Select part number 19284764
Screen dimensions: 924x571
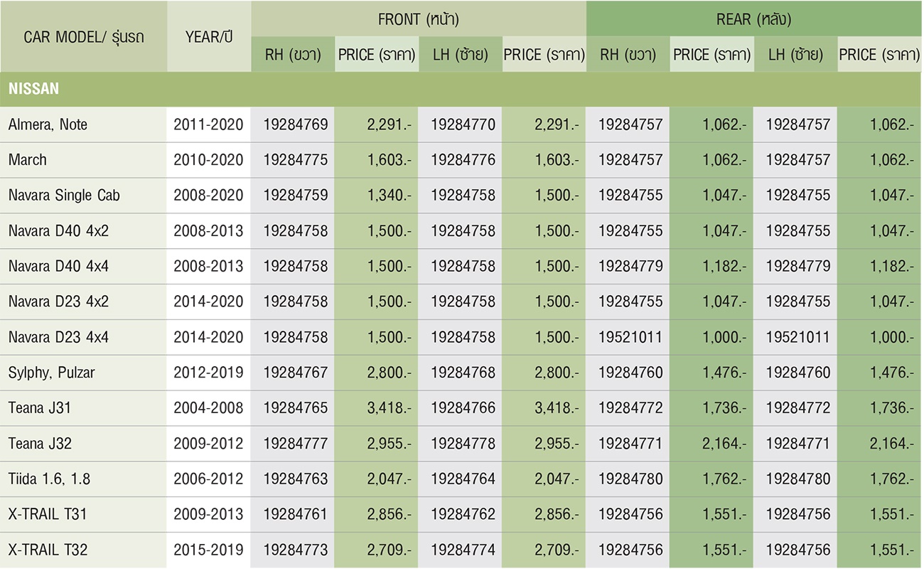(x=463, y=479)
